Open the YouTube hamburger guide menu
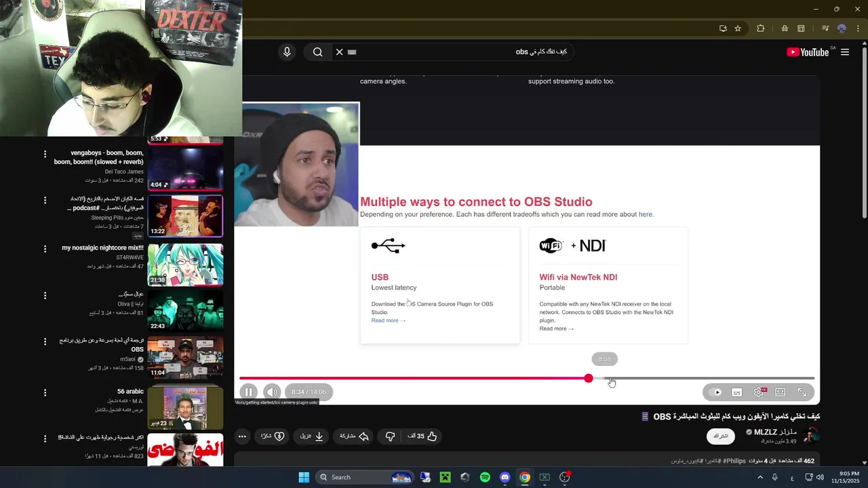The height and width of the screenshot is (488, 868). click(x=845, y=52)
